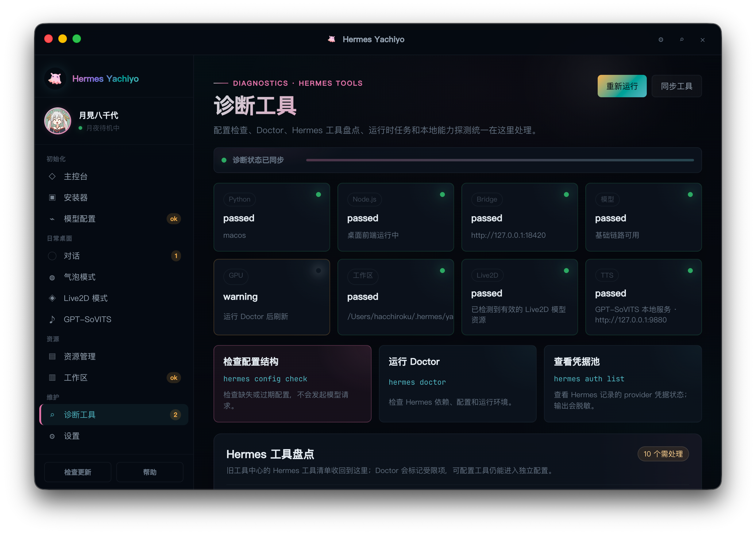
Task: Click the wave icon beside 模型配置
Action: 52,219
